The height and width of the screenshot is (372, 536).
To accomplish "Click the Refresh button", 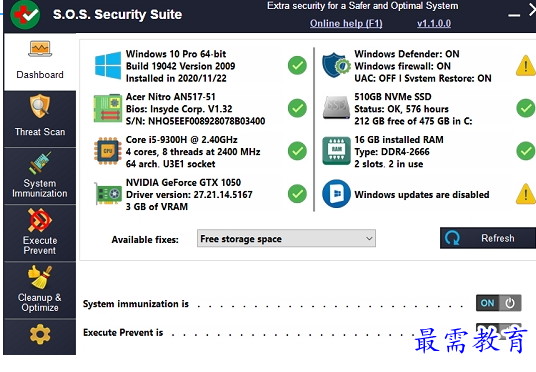I will tap(488, 238).
